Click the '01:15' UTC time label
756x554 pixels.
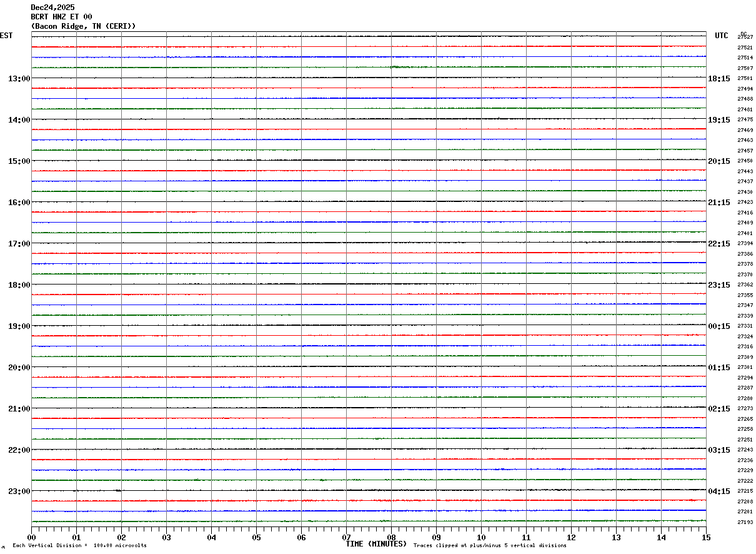point(719,368)
